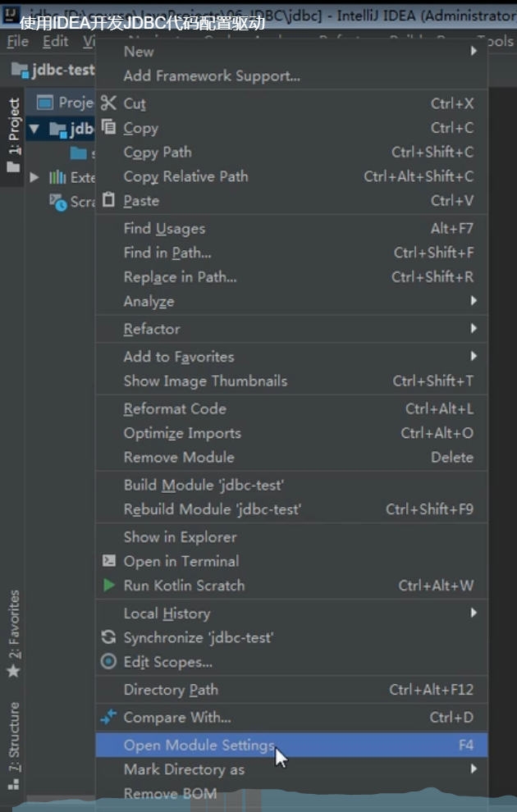The width and height of the screenshot is (517, 812).
Task: Click the Structure icon in left sidebar
Action: [x=13, y=784]
